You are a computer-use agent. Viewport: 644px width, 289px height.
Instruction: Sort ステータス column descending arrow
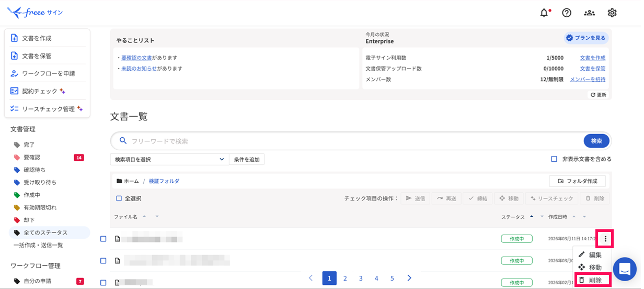pyautogui.click(x=542, y=217)
